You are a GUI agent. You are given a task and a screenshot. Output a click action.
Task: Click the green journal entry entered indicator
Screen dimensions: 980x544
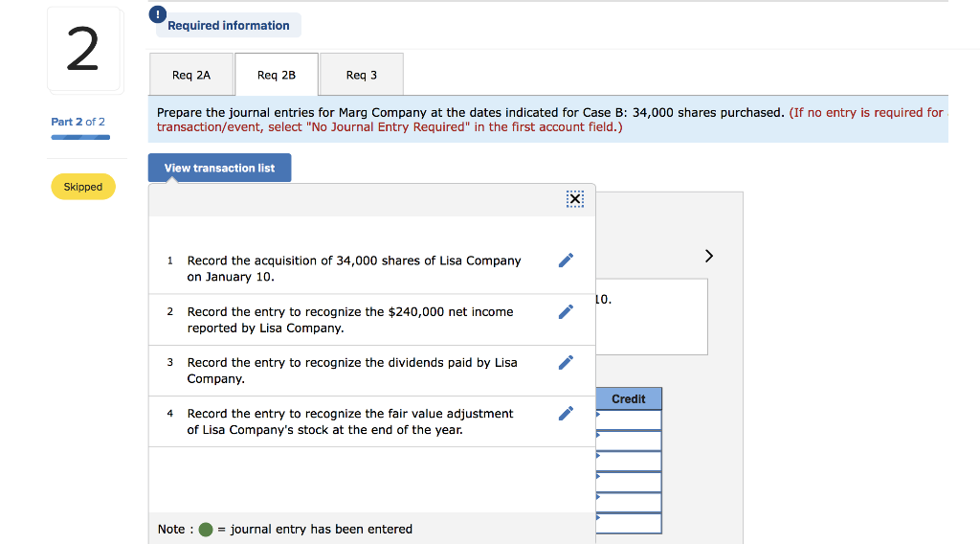coord(206,530)
